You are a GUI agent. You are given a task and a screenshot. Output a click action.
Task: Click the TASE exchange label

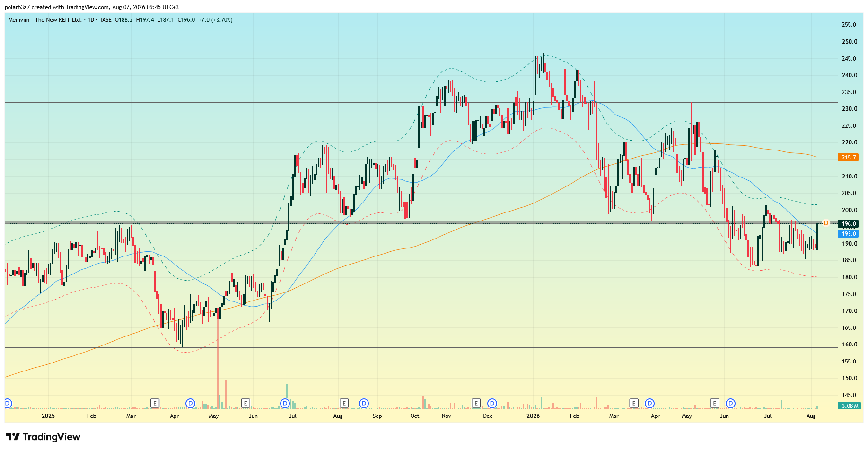105,20
